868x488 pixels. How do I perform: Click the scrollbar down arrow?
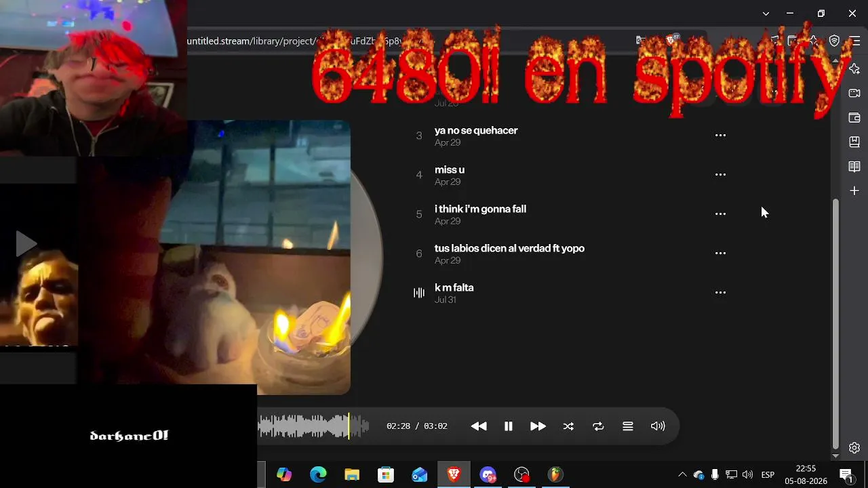(835, 456)
